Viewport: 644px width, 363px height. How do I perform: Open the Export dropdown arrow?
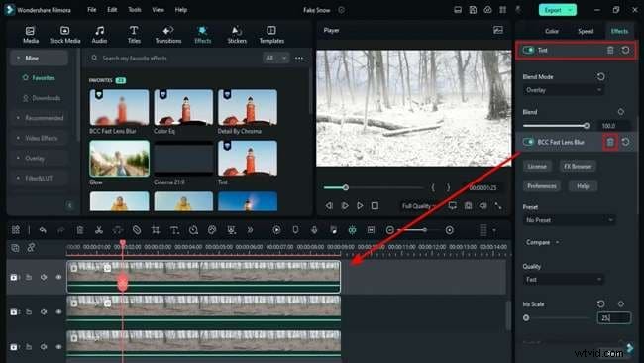pyautogui.click(x=571, y=10)
